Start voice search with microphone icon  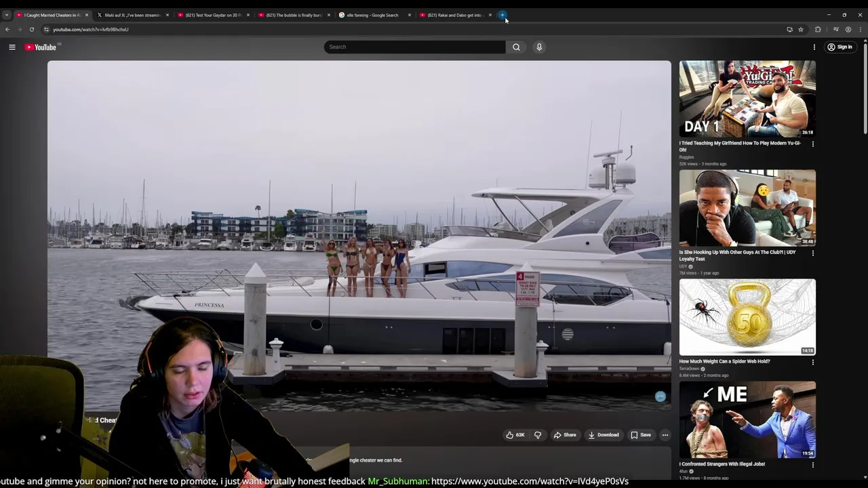pos(539,47)
